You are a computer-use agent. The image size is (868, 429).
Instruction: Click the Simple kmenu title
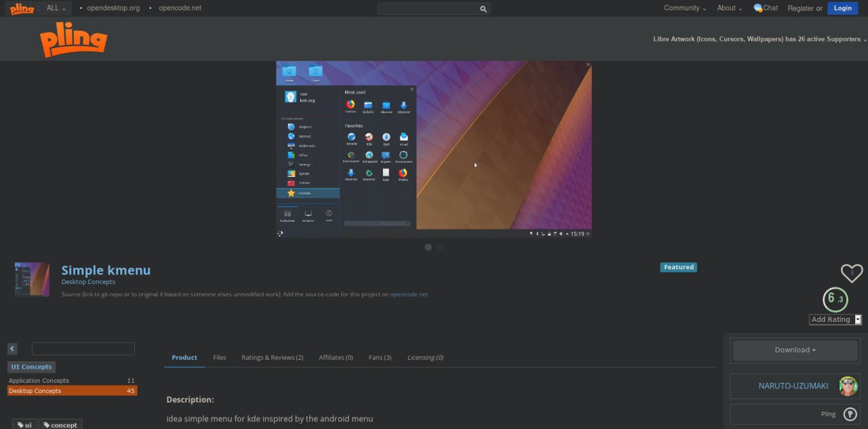106,270
